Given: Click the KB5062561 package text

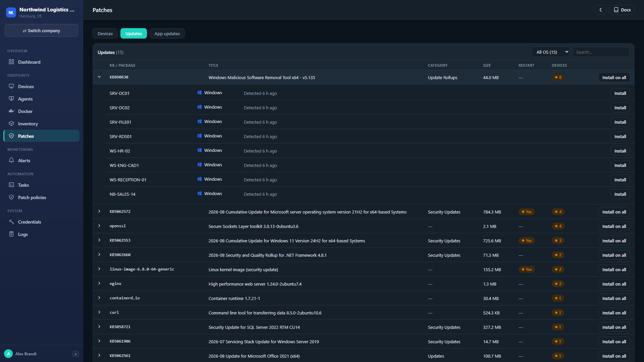Looking at the screenshot, I should (120, 356).
